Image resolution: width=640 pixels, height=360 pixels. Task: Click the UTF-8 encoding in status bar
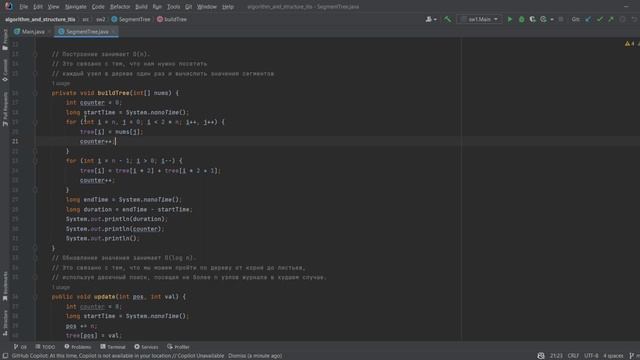point(591,356)
